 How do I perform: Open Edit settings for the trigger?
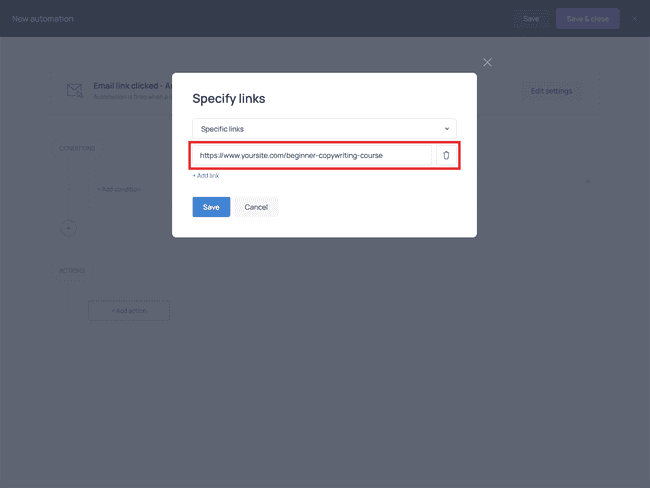(x=551, y=91)
